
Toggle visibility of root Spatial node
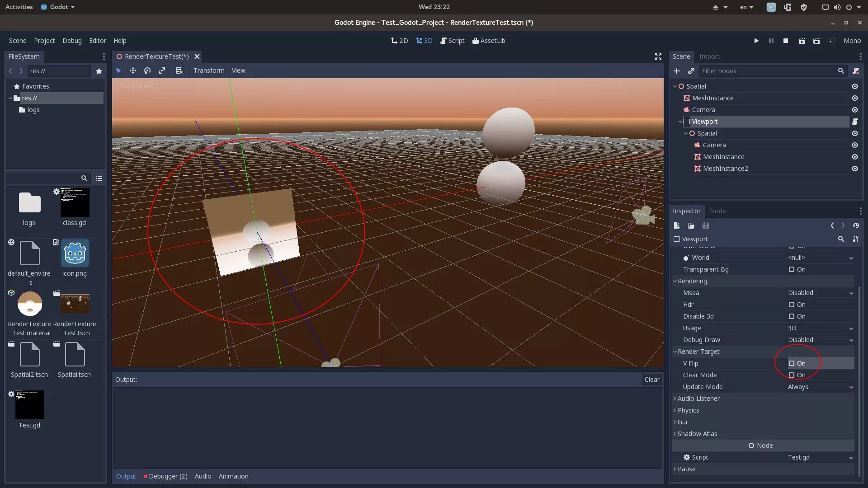tap(855, 86)
